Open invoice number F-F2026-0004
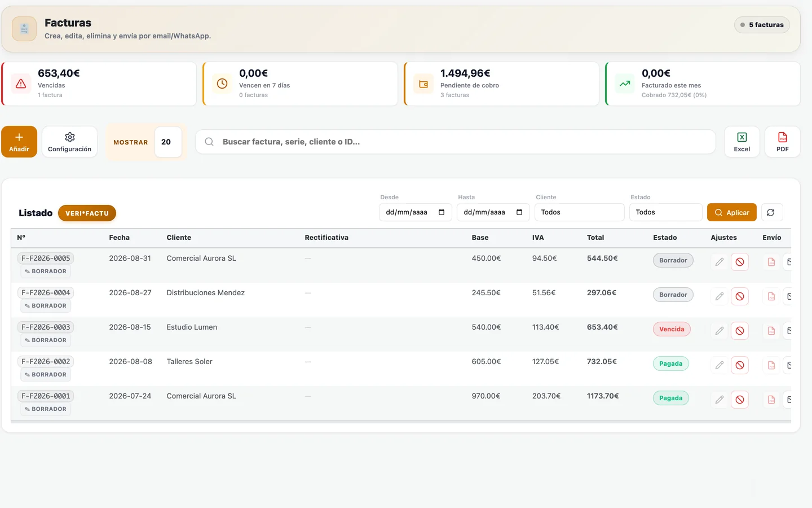Viewport: 812px width, 508px height. (46, 293)
